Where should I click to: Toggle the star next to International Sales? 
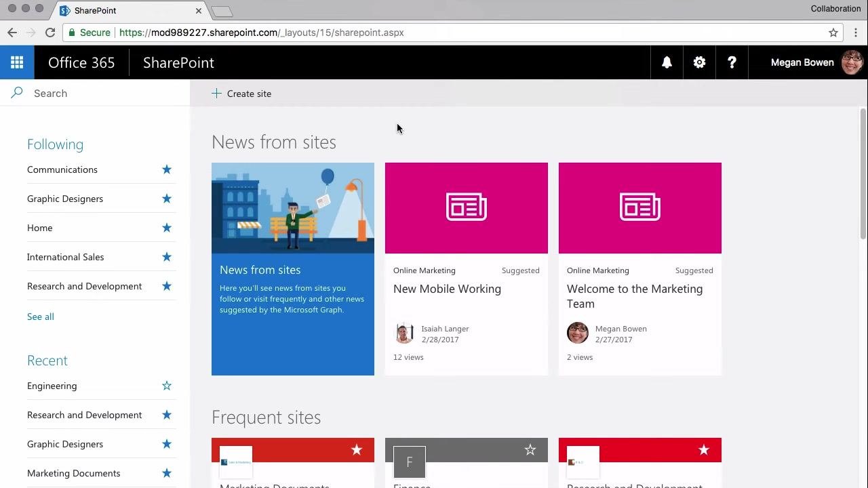click(x=167, y=257)
